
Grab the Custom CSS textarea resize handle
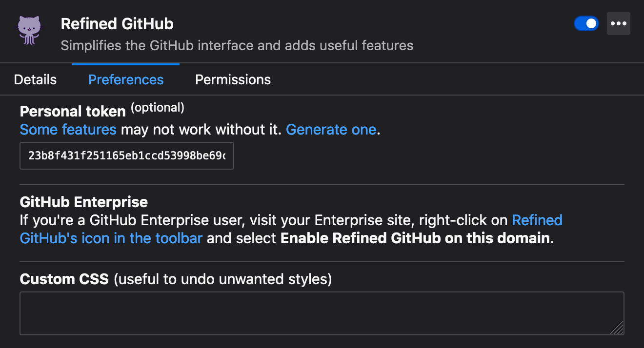click(618, 328)
